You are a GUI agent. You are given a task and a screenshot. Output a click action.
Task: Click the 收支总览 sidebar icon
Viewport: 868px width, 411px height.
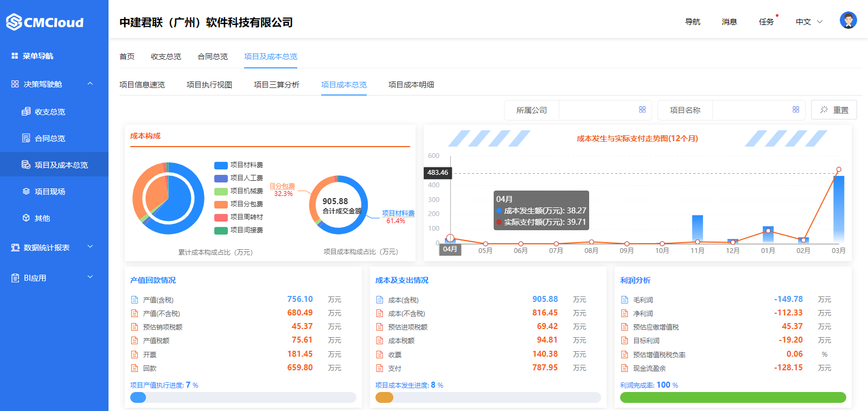point(26,111)
